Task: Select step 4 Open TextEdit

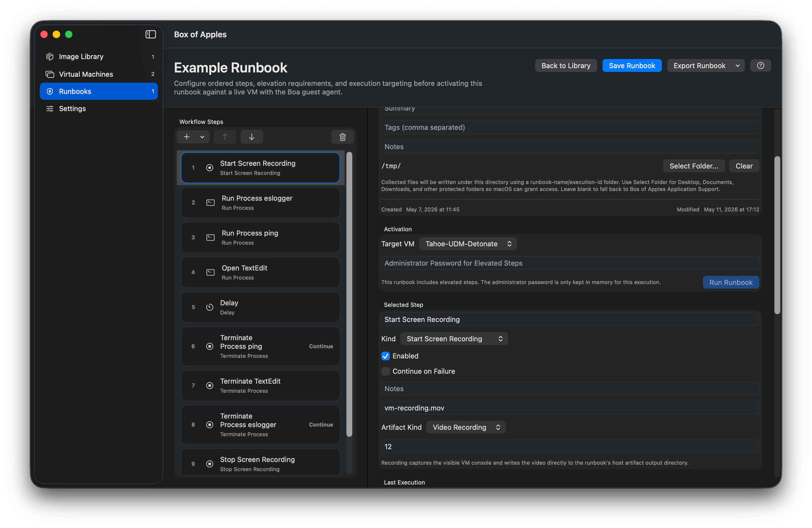Action: tap(260, 272)
